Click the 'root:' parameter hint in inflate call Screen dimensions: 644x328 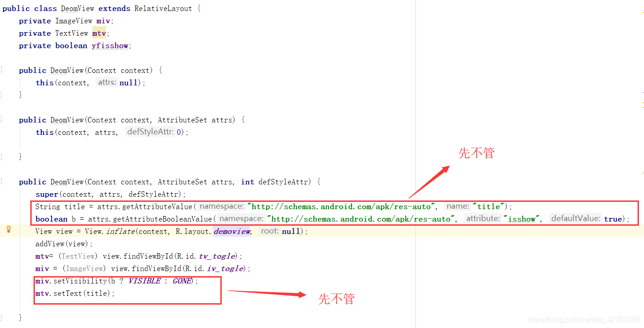click(x=270, y=231)
